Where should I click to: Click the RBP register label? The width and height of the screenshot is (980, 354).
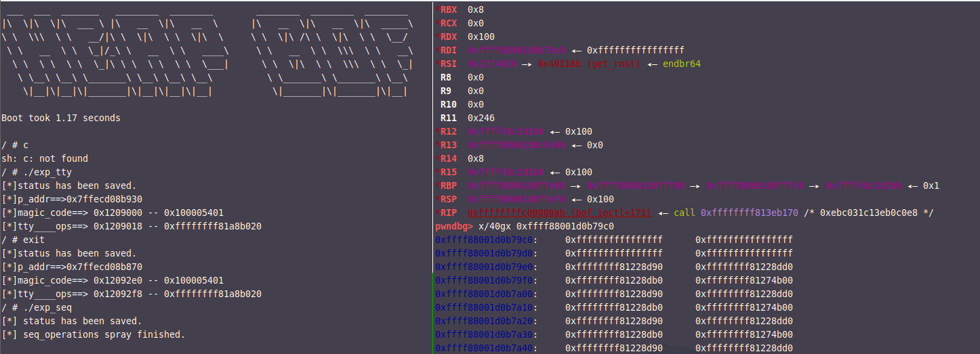(448, 185)
